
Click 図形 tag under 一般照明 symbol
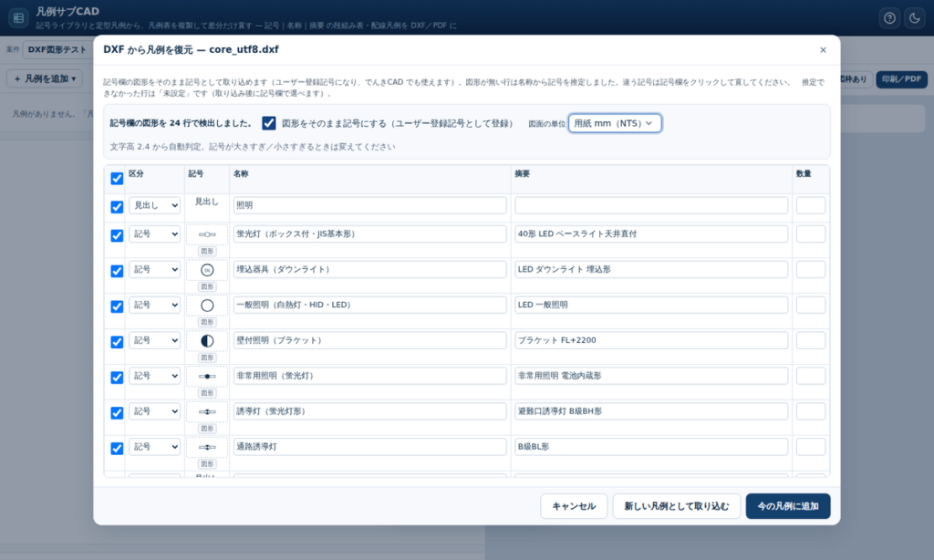[207, 322]
